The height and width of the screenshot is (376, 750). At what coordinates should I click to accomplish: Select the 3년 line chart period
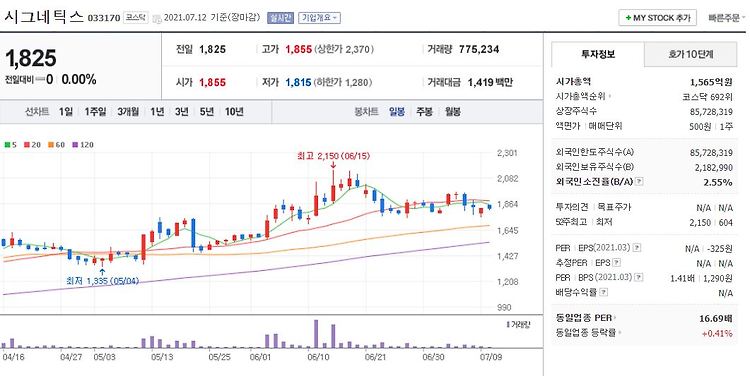pyautogui.click(x=181, y=112)
